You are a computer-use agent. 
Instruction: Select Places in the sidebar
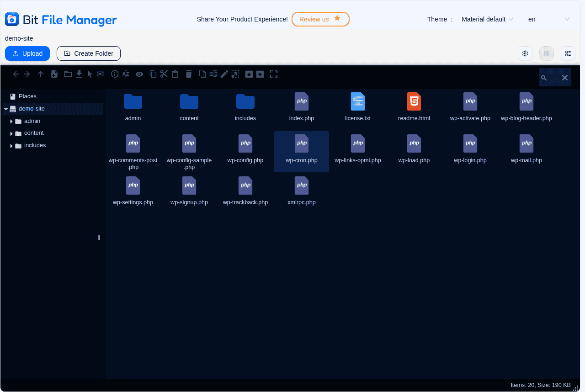pyautogui.click(x=27, y=96)
